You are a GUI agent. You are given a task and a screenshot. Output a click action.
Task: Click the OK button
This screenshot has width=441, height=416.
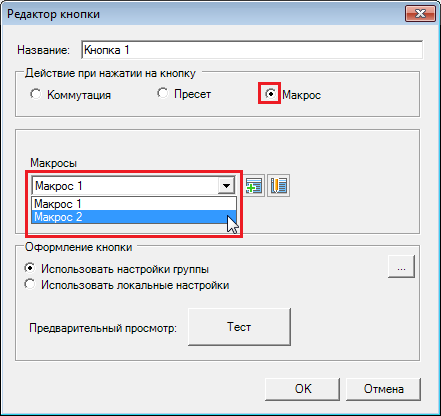click(x=303, y=389)
